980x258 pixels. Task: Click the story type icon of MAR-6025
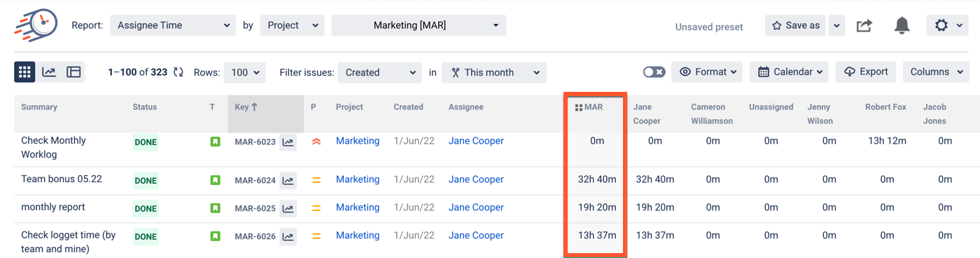click(x=216, y=208)
